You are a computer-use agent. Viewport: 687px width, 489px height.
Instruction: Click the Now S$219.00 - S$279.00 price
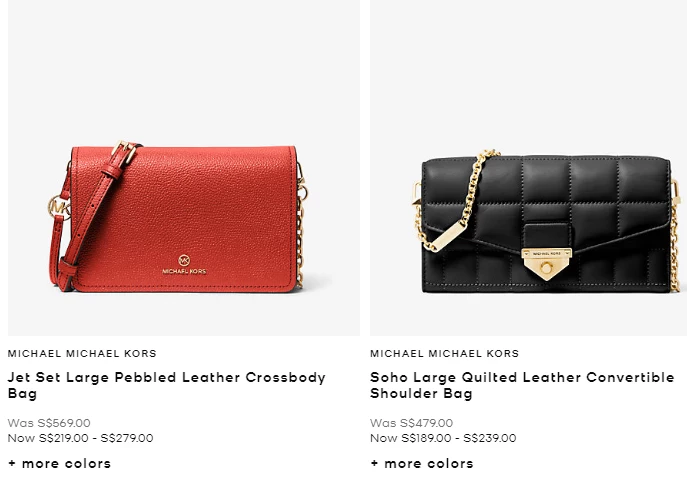[x=81, y=438]
